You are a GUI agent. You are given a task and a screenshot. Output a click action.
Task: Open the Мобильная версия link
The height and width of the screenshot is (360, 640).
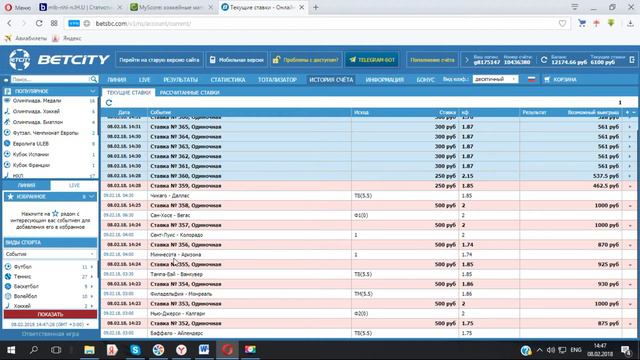coord(236,60)
